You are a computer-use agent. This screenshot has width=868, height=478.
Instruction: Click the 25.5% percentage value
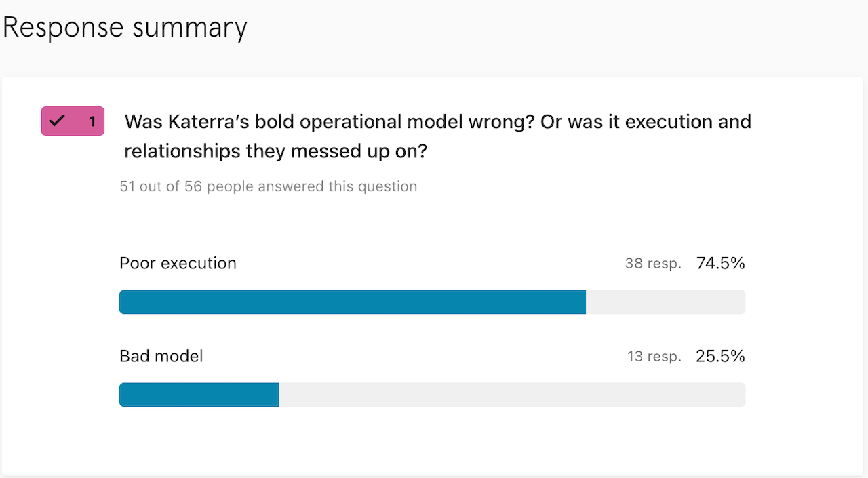point(721,356)
